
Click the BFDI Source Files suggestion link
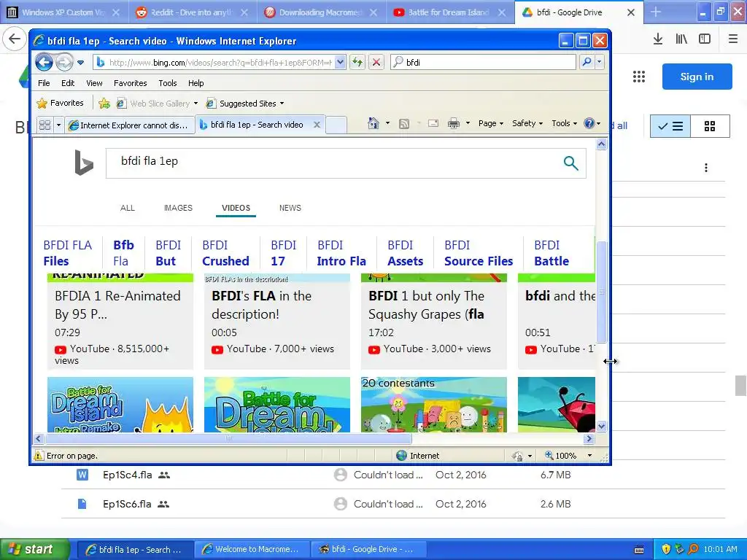tap(479, 253)
